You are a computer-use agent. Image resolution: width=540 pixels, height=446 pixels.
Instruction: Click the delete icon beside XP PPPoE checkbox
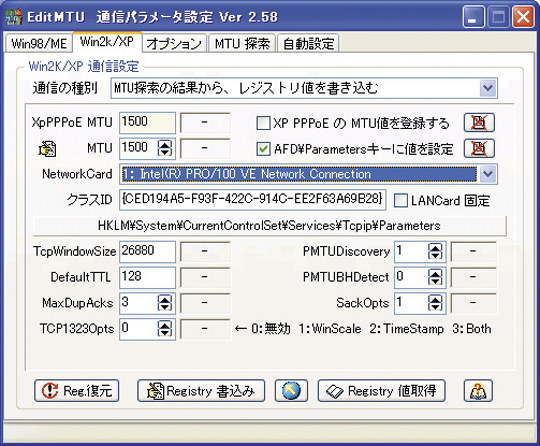coord(479,122)
